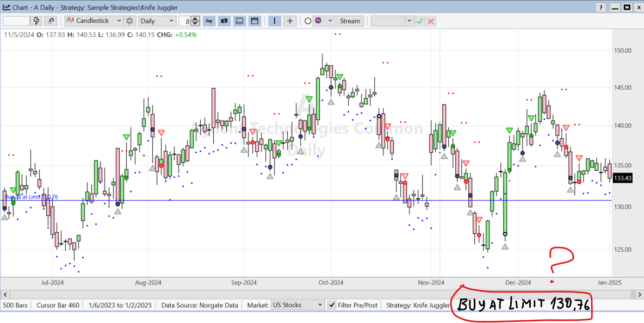This screenshot has width=644, height=323.
Task: Expand the Daily scale dropdown
Action: point(171,21)
